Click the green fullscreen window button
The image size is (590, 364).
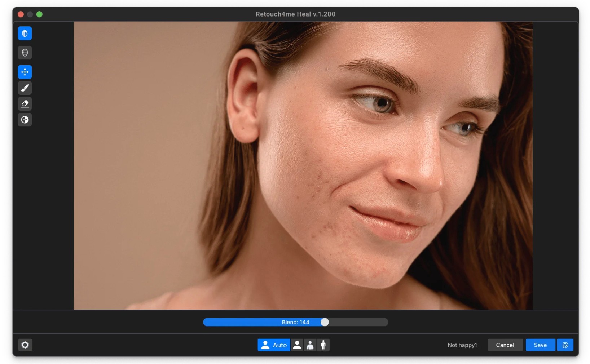point(39,14)
